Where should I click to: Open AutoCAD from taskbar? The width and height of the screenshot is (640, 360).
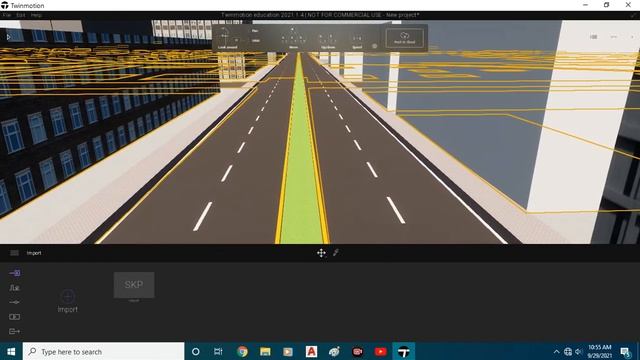[x=311, y=351]
